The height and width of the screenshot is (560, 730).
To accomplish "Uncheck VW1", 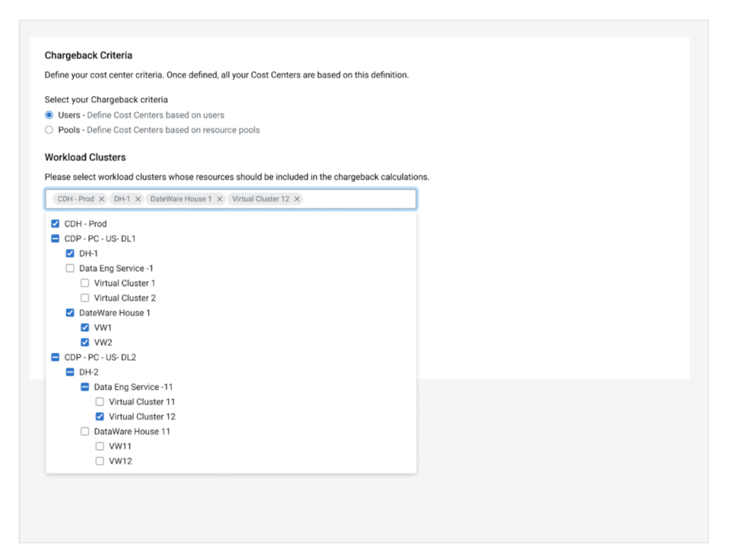I will pyautogui.click(x=85, y=327).
